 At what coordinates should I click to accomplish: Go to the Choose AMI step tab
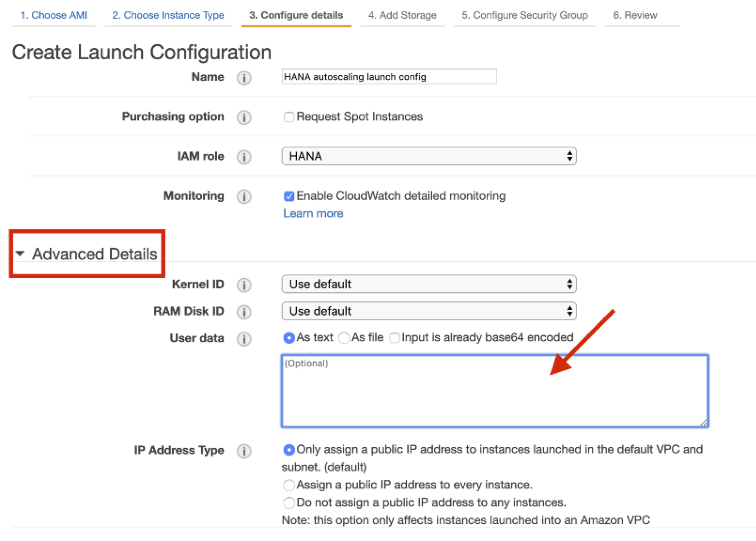[x=54, y=15]
